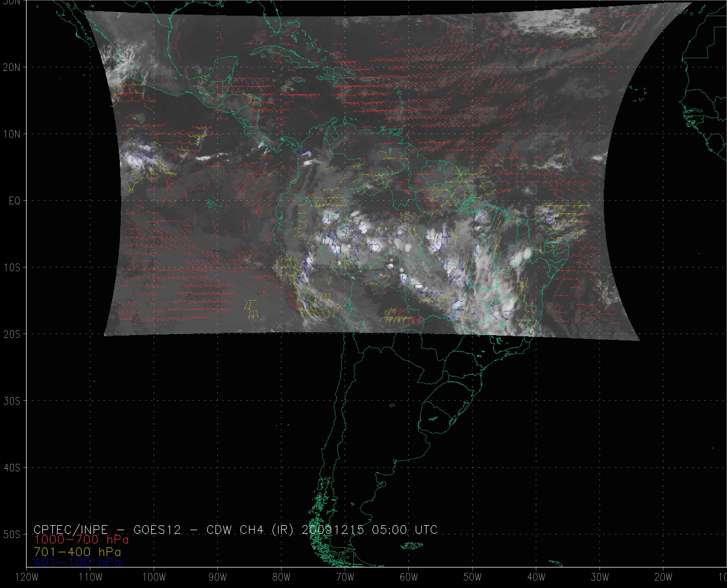The height and width of the screenshot is (588, 727).
Task: Click the 20N latitude axis label
Action: click(x=12, y=68)
